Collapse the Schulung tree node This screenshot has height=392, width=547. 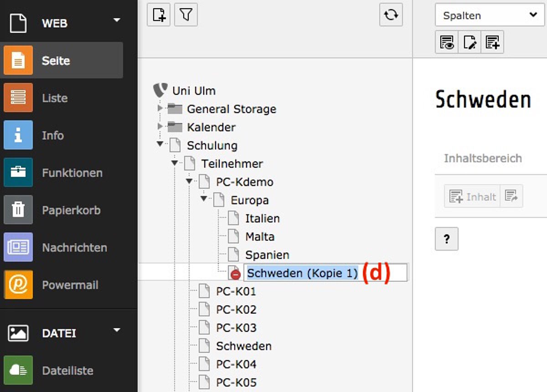click(160, 144)
